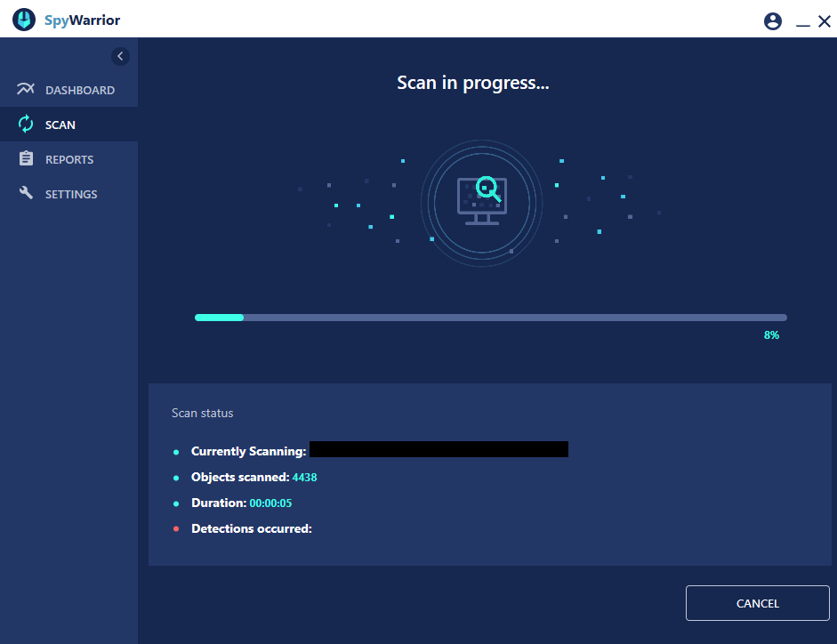Click the monitor magnifier scan icon
Image resolution: width=837 pixels, height=644 pixels.
[482, 201]
